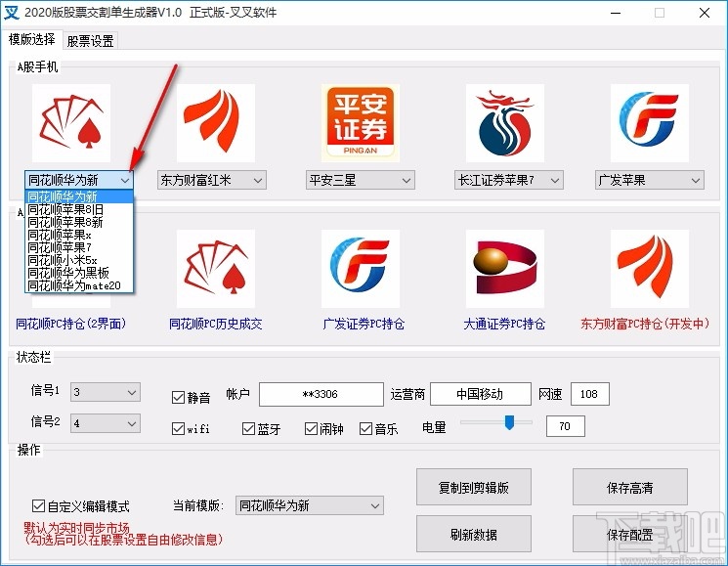Open the 当前模版 dropdown
Image resolution: width=728 pixels, height=566 pixels.
[310, 505]
